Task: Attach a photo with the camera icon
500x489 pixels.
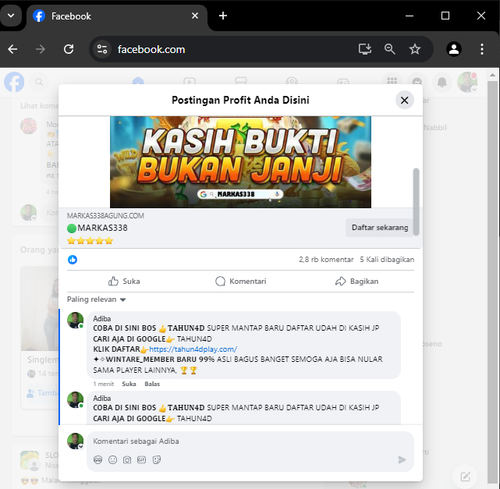Action: coord(127,460)
